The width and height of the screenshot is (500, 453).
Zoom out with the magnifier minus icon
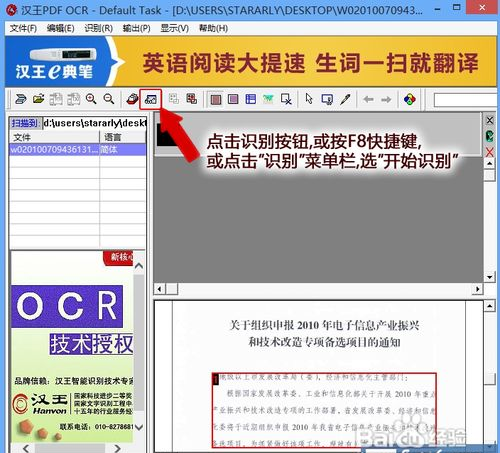(108, 99)
